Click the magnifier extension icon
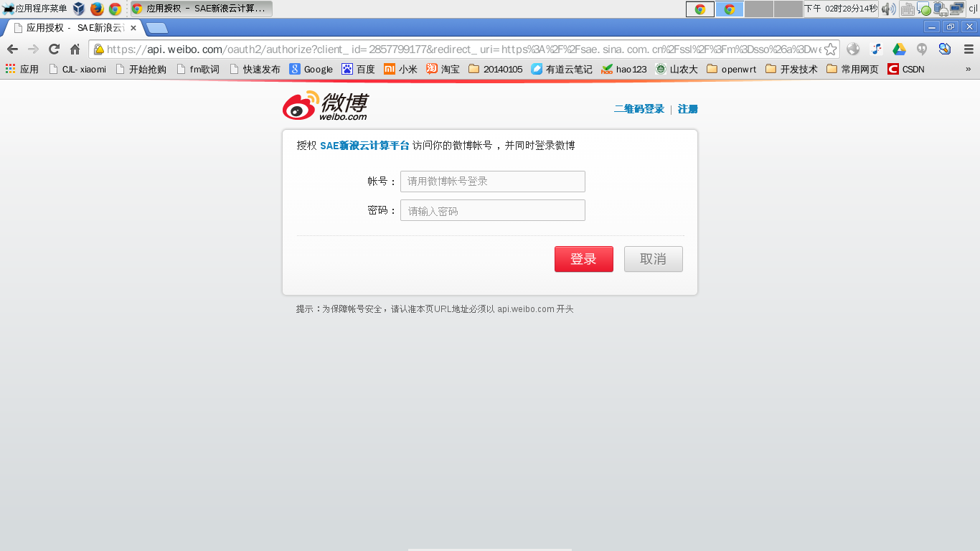 tap(945, 49)
